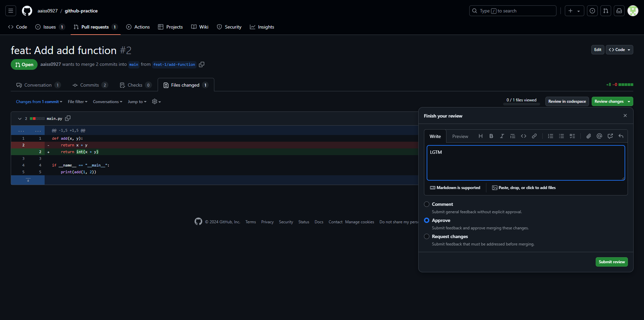Open the main base branch link
The image size is (644, 320).
pos(133,64)
